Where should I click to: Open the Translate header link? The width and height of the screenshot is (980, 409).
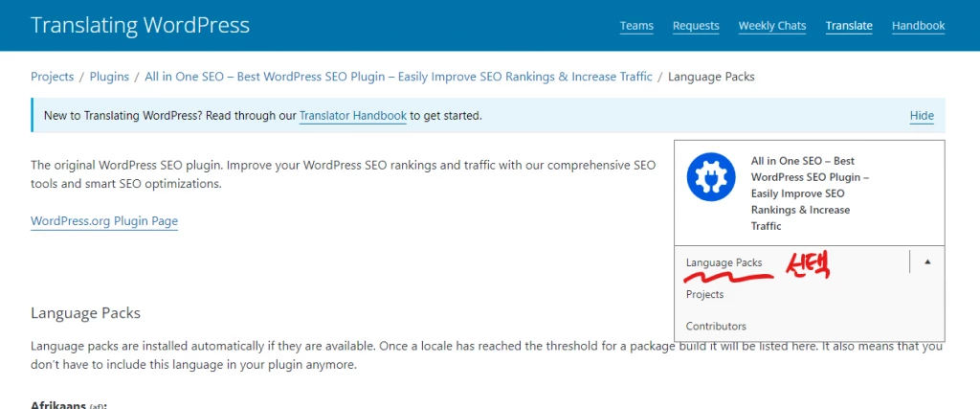pyautogui.click(x=849, y=26)
